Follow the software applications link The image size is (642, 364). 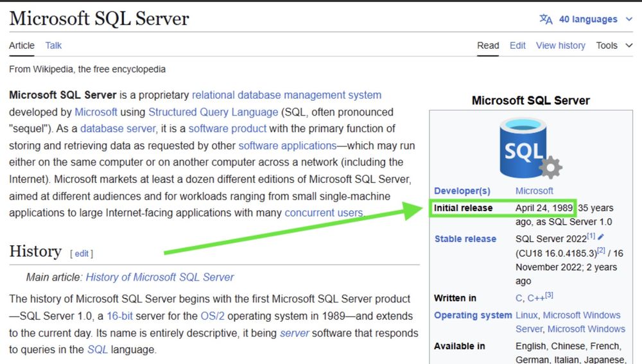pos(288,145)
